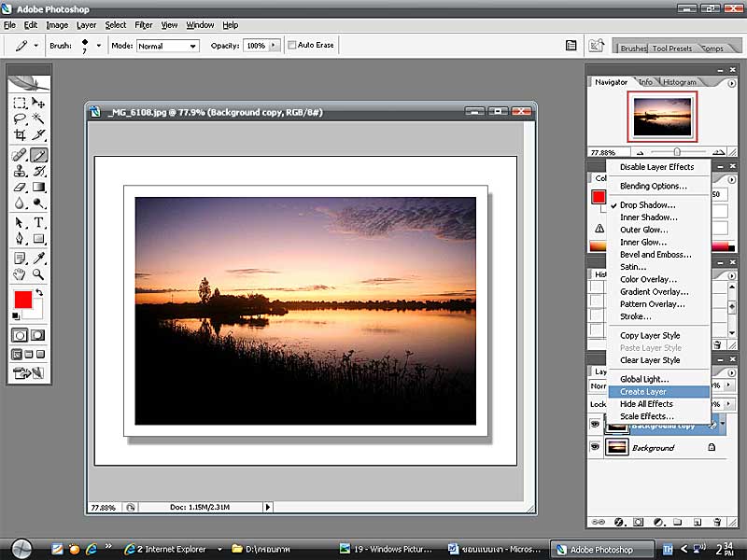Switch to Standard Mode editing
Image resolution: width=747 pixels, height=560 pixels.
[x=20, y=335]
